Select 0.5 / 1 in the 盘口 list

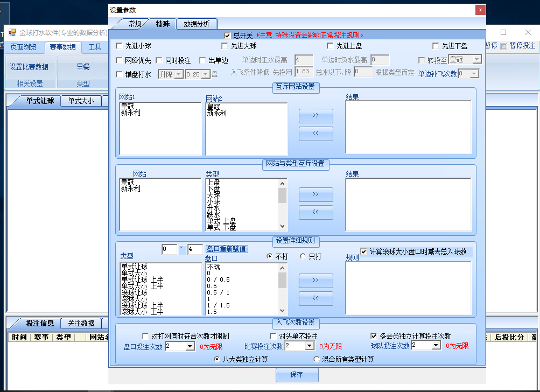point(218,292)
